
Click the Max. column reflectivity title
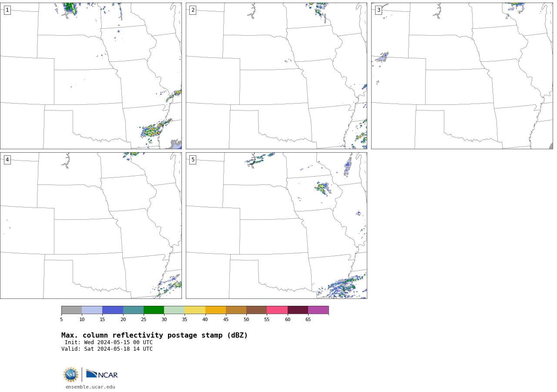[x=154, y=335]
